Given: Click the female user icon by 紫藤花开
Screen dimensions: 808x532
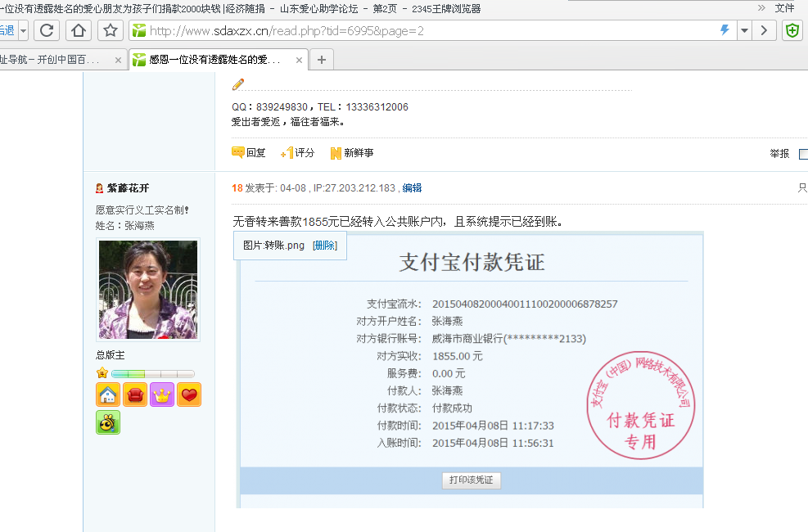Looking at the screenshot, I should point(99,188).
